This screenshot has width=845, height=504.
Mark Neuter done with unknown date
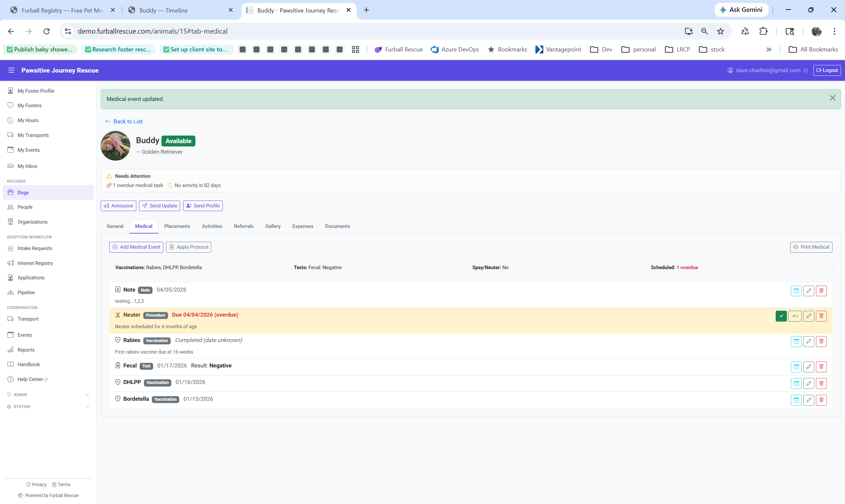pos(795,316)
